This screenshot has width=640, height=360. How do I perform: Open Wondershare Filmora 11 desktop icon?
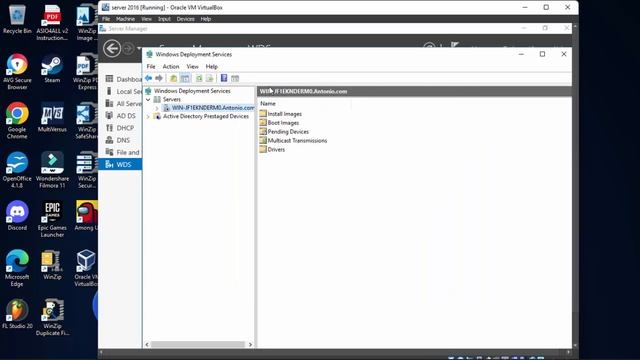(52, 170)
